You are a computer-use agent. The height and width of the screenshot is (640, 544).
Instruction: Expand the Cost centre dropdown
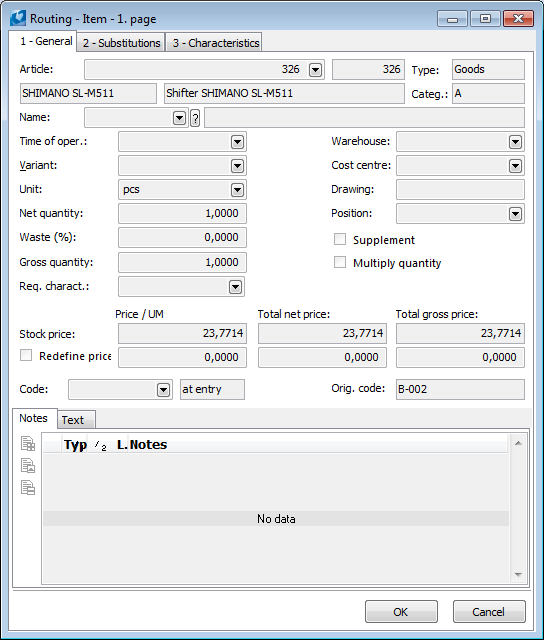(x=515, y=166)
